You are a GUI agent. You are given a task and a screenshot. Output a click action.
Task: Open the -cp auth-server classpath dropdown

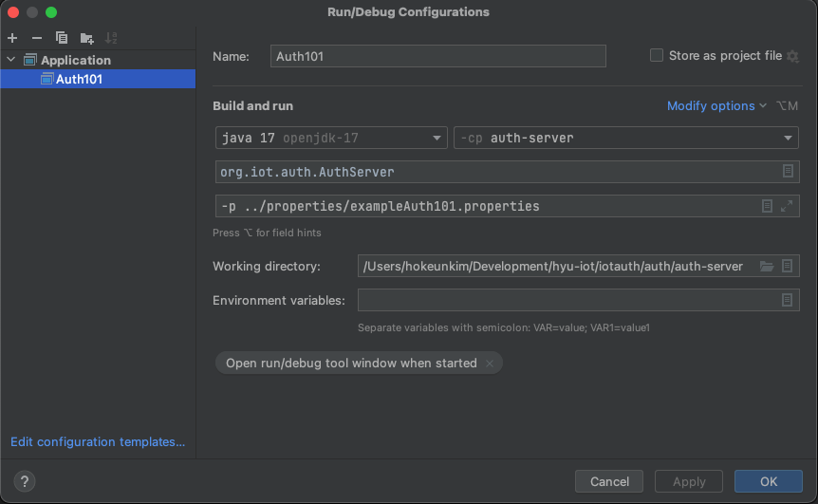click(626, 138)
